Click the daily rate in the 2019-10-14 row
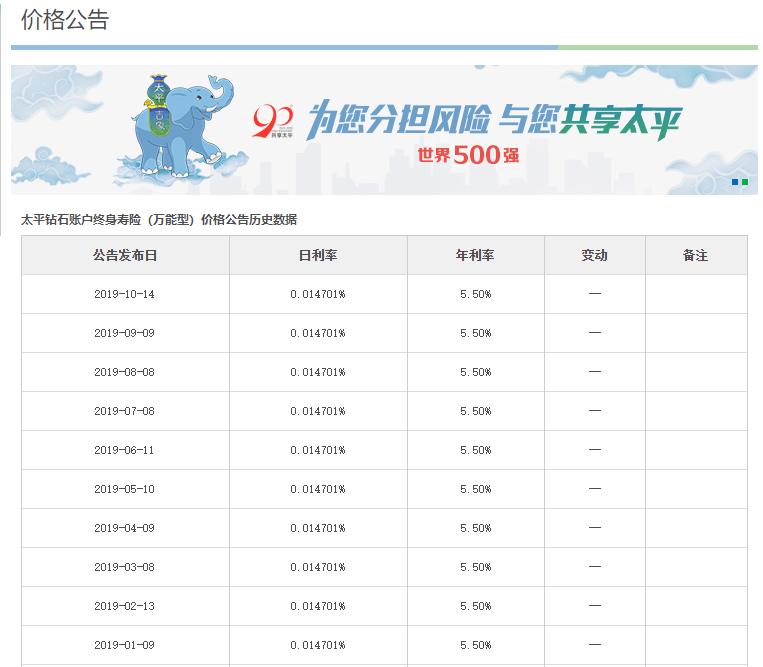The image size is (763, 667). pyautogui.click(x=318, y=294)
